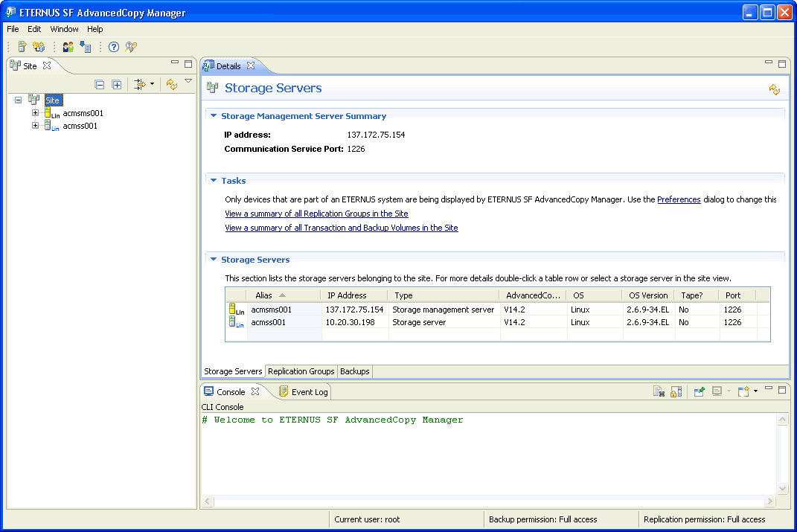Open the user management icon with two people

click(x=68, y=47)
